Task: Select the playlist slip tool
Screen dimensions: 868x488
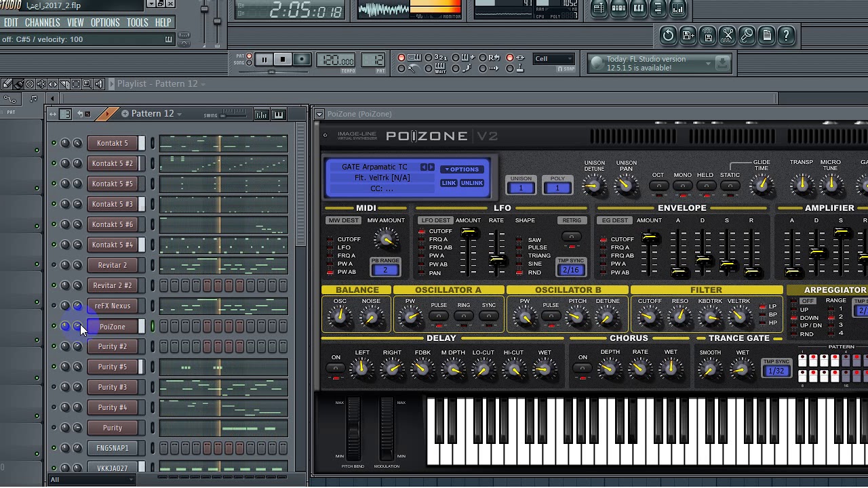Action: pos(53,84)
